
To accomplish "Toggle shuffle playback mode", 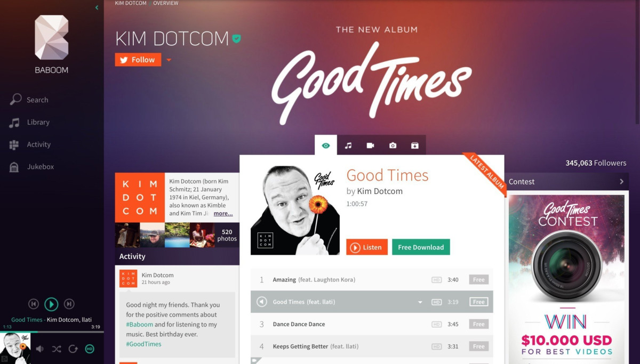I will pos(57,349).
